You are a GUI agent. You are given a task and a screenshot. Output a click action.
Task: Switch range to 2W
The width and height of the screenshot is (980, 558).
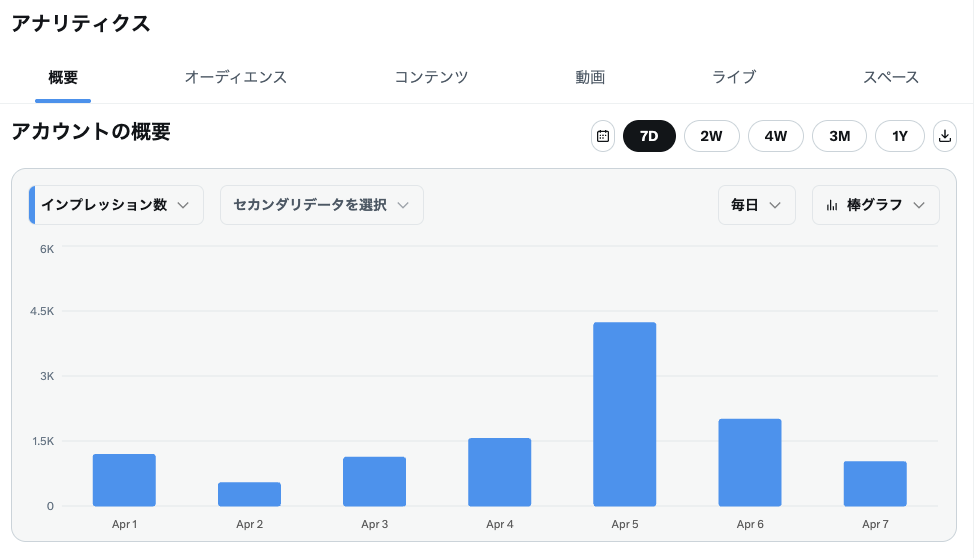[711, 136]
